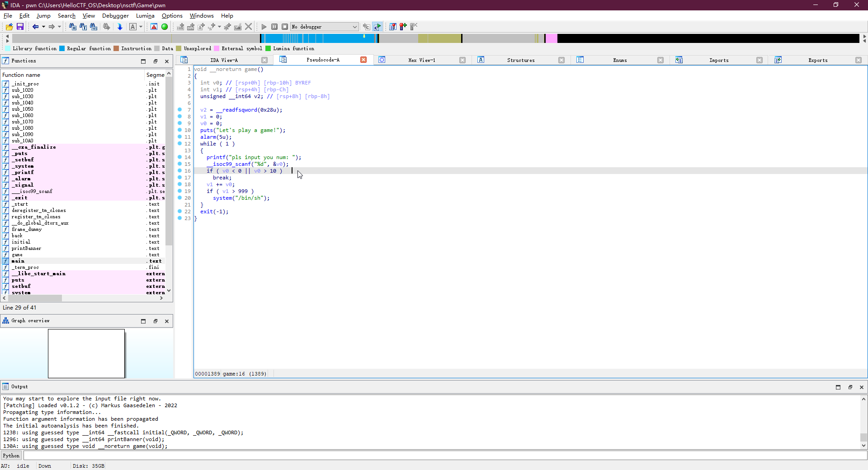Click the green circle toolbar icon
Image resolution: width=868 pixels, height=470 pixels.
tap(165, 27)
